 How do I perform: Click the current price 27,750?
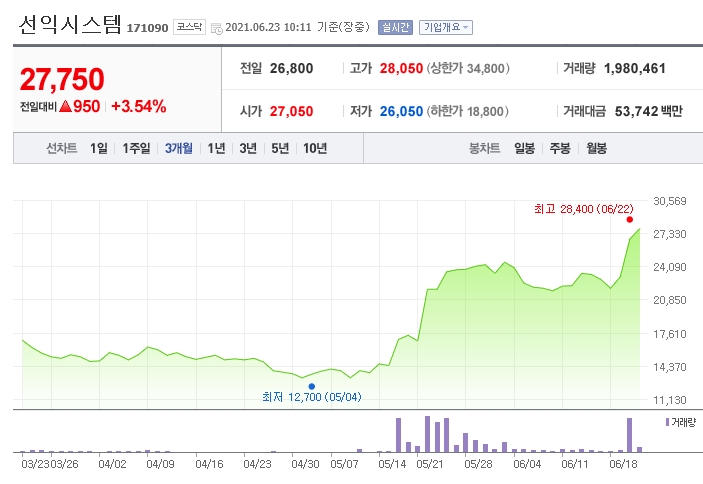[x=62, y=79]
